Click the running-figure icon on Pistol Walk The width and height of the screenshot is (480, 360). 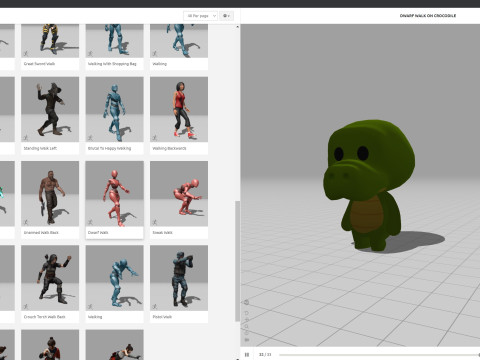[155, 306]
